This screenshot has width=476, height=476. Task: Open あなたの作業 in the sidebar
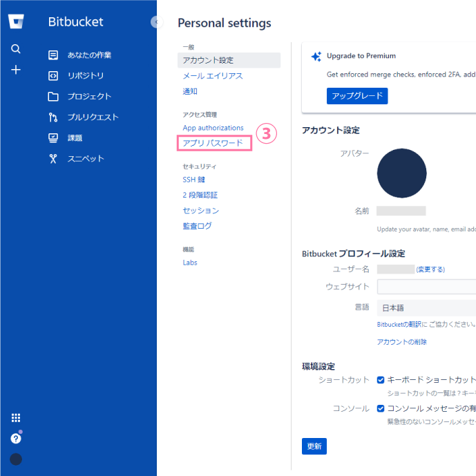click(x=89, y=55)
